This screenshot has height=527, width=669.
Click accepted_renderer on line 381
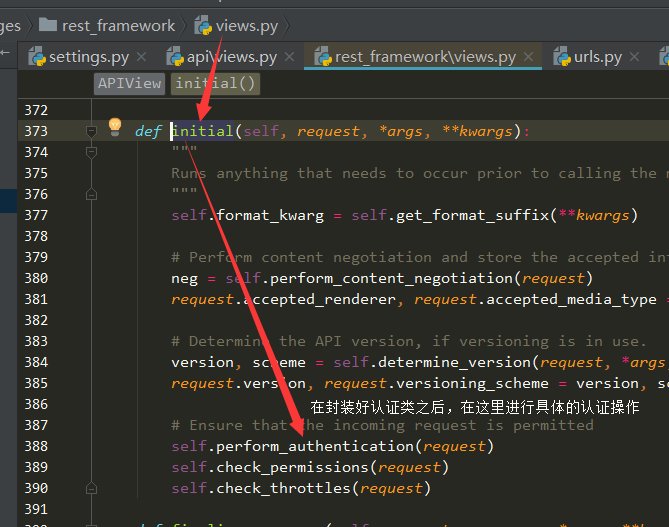pyautogui.click(x=320, y=300)
